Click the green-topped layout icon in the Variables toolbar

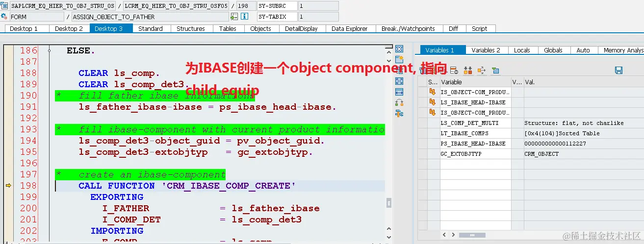(495, 71)
